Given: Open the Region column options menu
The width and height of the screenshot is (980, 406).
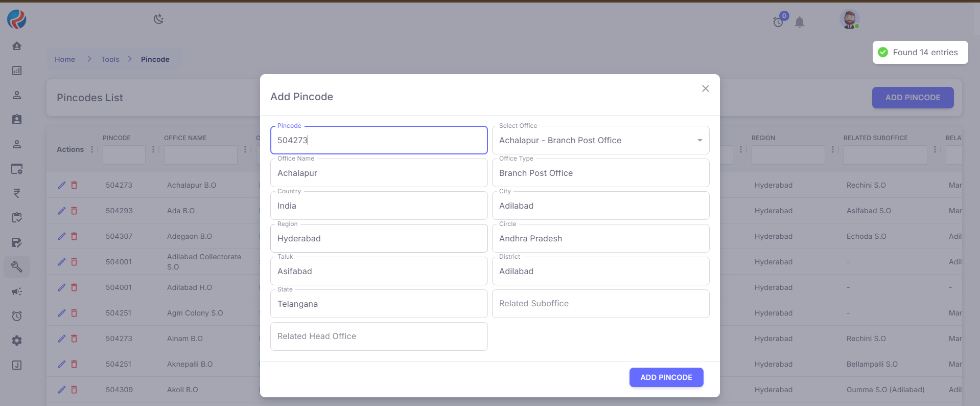Looking at the screenshot, I should click(833, 149).
